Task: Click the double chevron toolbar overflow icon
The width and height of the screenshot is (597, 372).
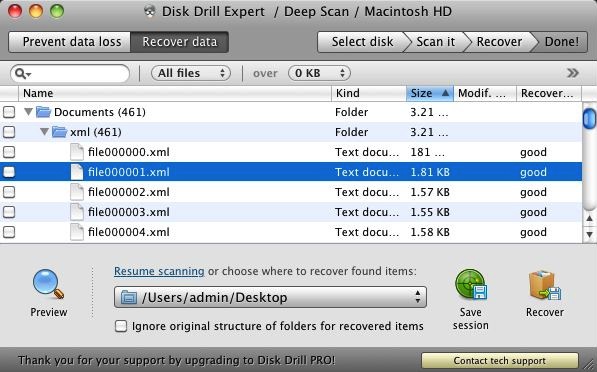Action: (x=573, y=73)
